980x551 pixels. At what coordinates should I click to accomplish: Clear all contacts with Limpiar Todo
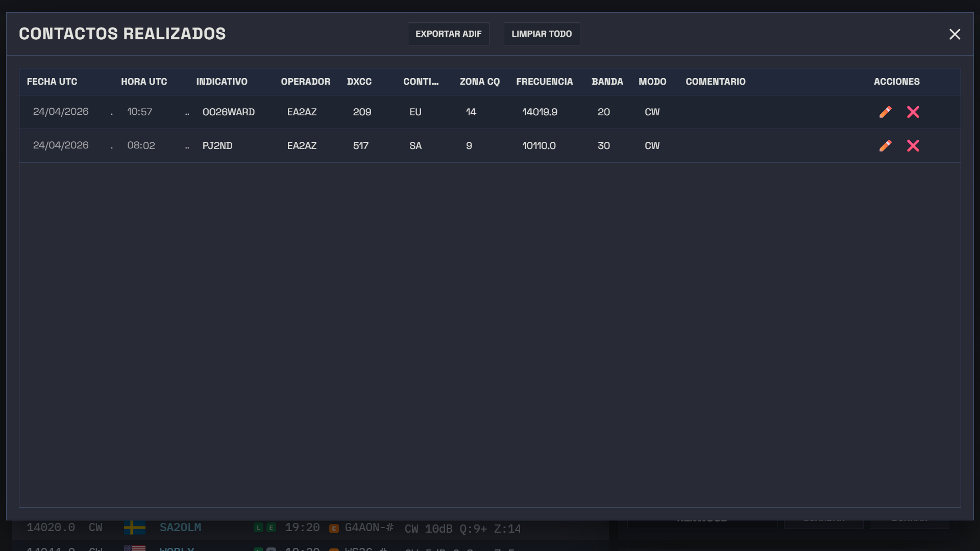[x=542, y=34]
